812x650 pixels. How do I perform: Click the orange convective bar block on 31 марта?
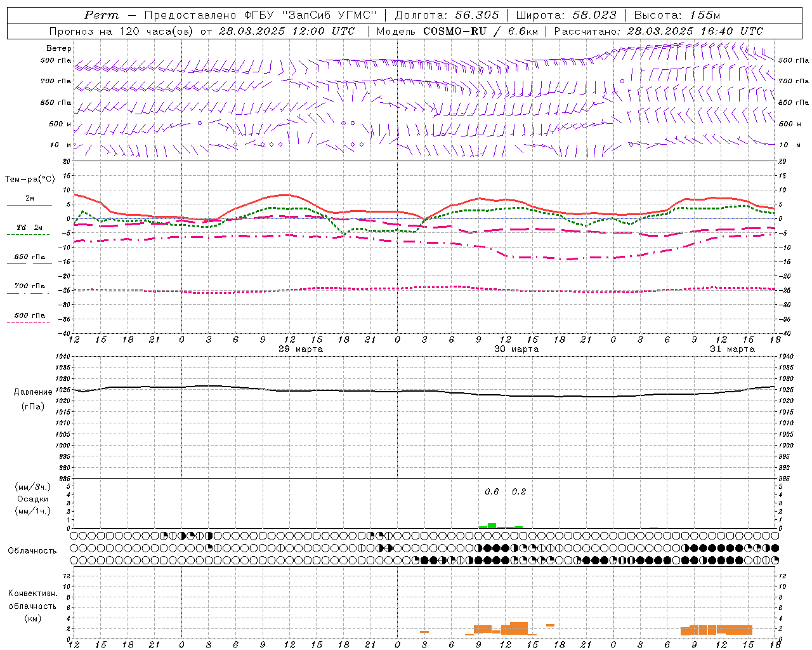tap(716, 630)
